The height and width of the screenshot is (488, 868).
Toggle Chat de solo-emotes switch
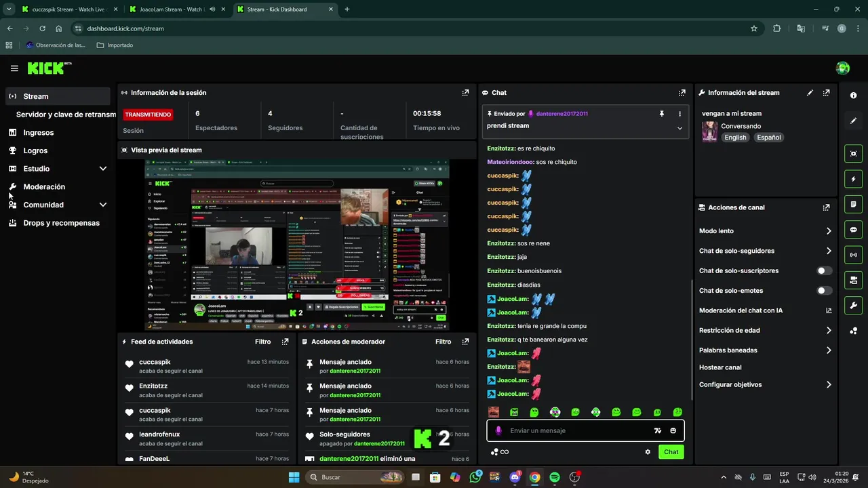tap(824, 291)
